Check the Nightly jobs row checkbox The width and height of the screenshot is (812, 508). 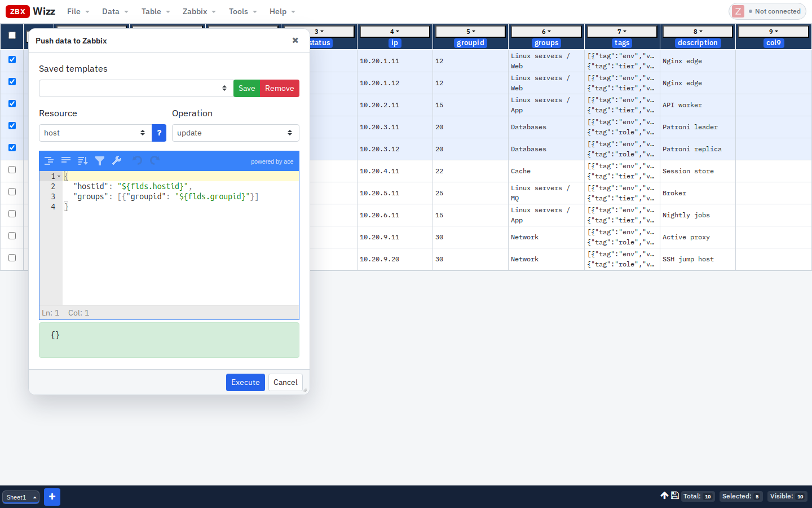pos(12,213)
